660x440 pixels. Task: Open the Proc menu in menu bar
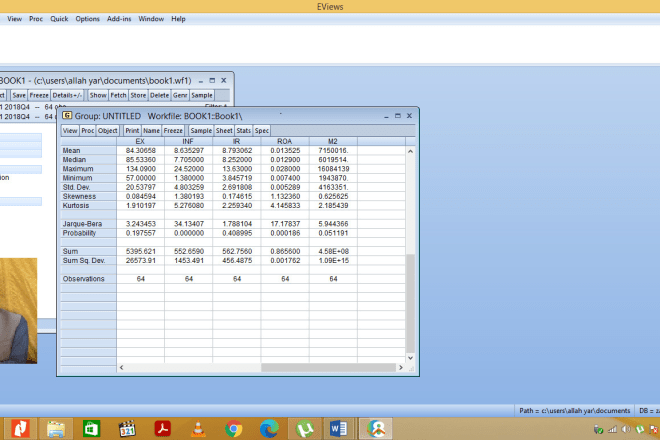pyautogui.click(x=36, y=19)
